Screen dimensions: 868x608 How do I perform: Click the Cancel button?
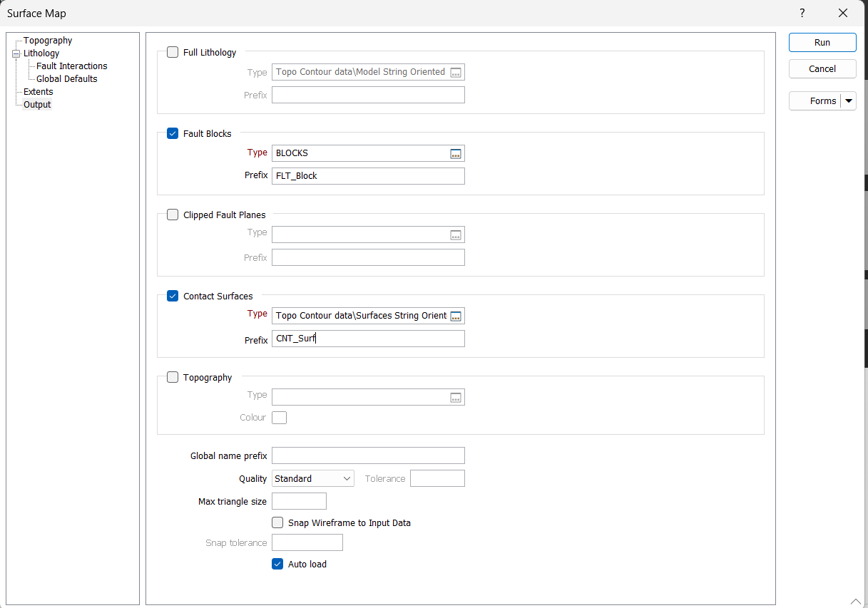pos(822,69)
